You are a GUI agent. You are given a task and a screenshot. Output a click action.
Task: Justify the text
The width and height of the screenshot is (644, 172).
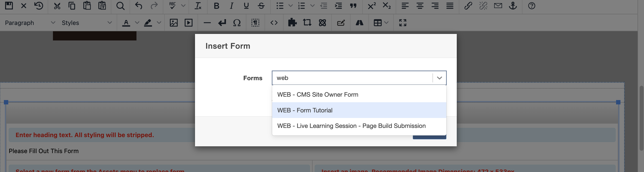(x=450, y=6)
